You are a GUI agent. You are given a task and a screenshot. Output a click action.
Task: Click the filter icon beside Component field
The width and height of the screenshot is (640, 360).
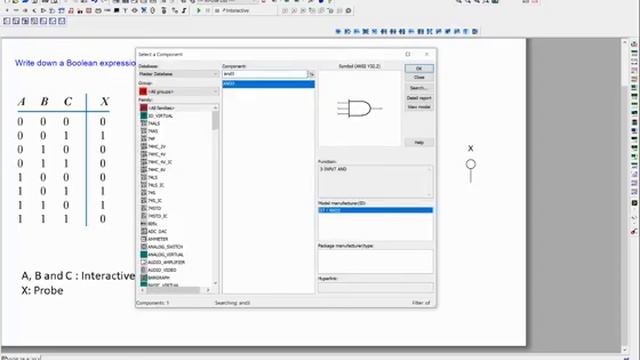point(311,74)
